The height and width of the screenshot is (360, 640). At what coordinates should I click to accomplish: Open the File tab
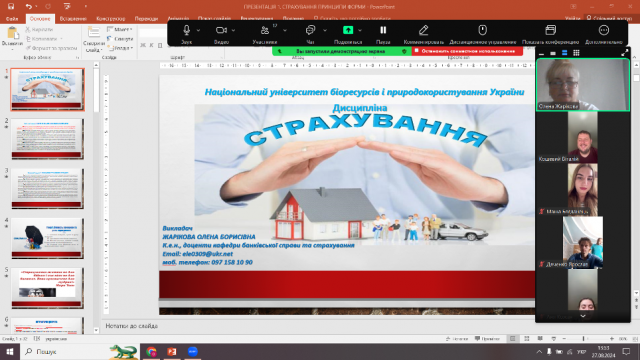tap(12, 19)
